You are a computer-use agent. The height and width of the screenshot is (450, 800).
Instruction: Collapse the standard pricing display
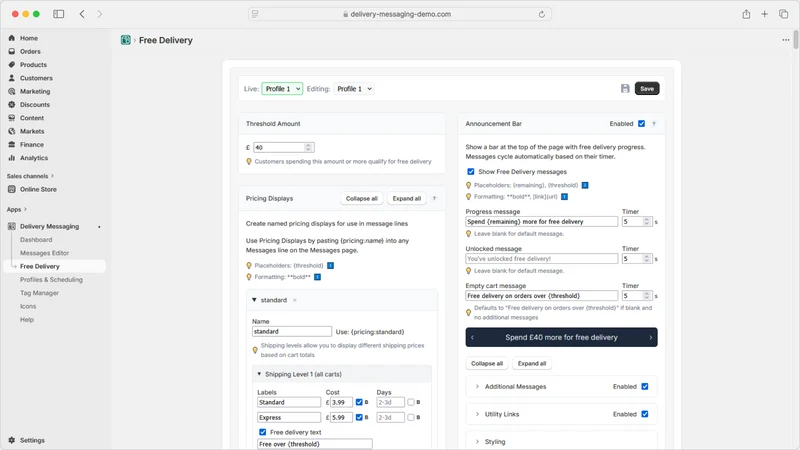(254, 300)
